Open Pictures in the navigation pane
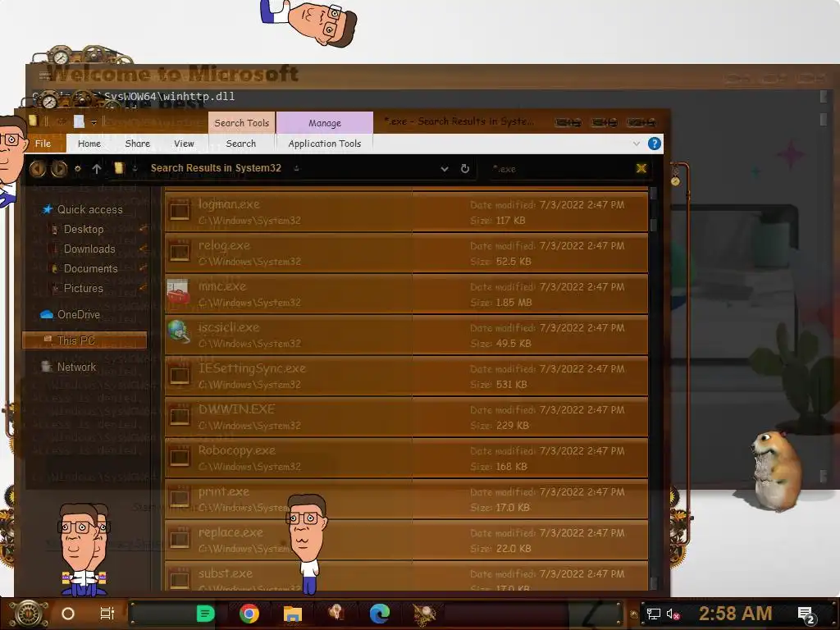 (83, 288)
